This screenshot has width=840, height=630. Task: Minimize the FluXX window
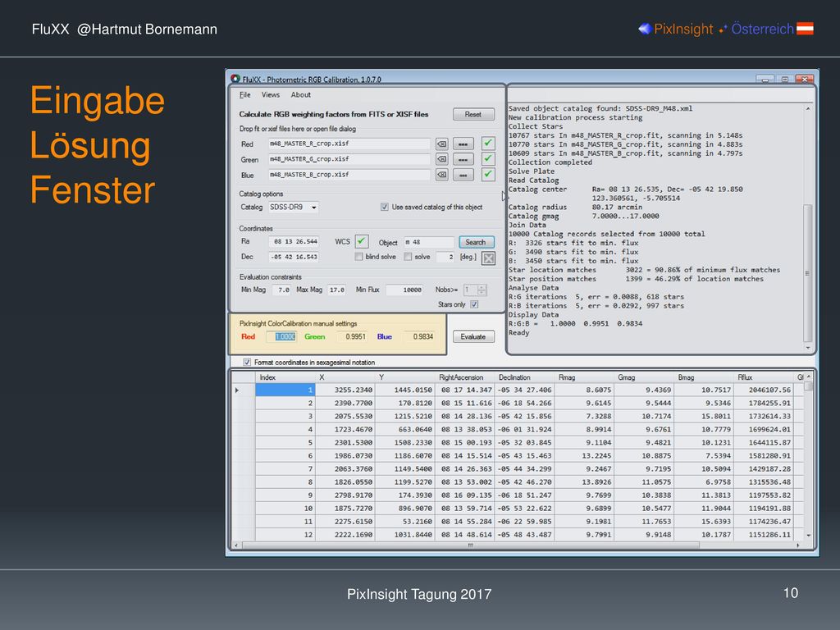point(765,79)
